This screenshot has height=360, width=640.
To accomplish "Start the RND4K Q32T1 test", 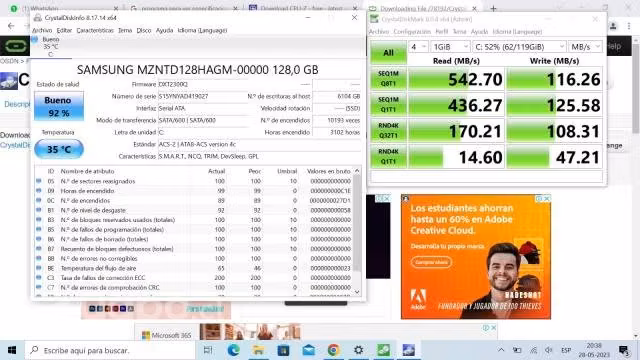I will (388, 131).
